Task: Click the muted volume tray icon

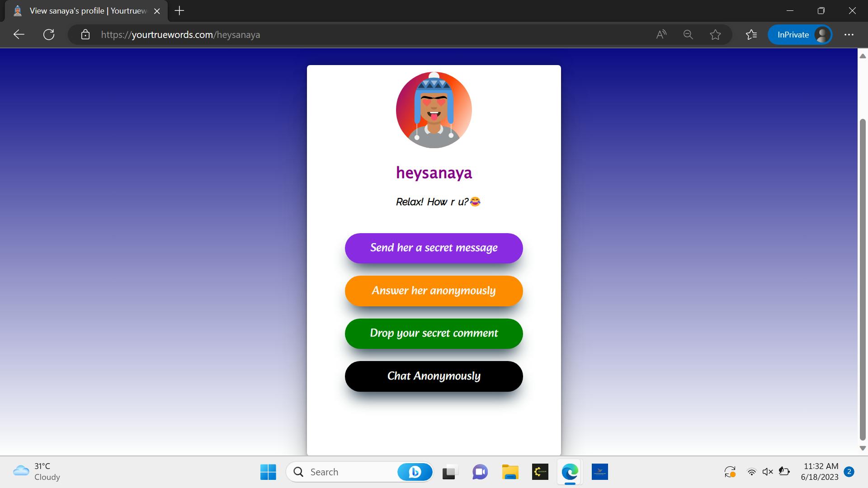Action: 768,472
